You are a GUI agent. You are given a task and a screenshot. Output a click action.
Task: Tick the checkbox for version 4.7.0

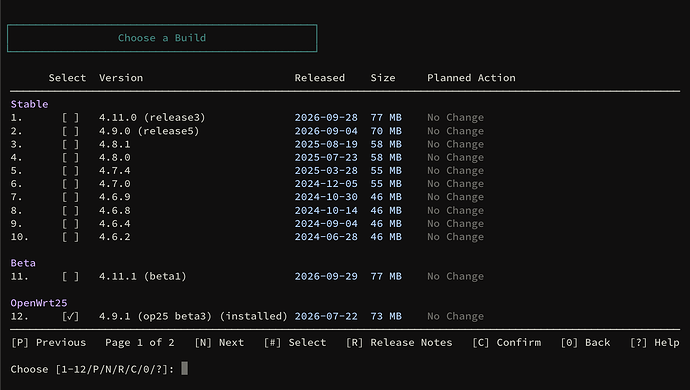[x=70, y=184]
